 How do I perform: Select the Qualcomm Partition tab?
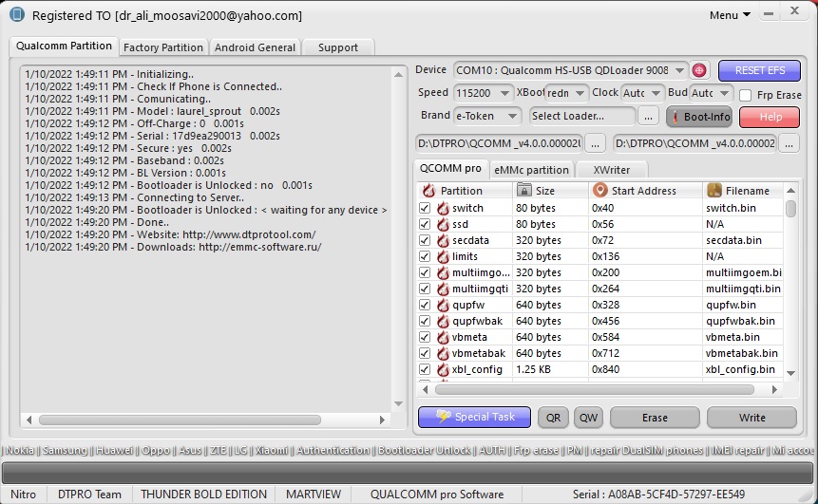point(64,46)
